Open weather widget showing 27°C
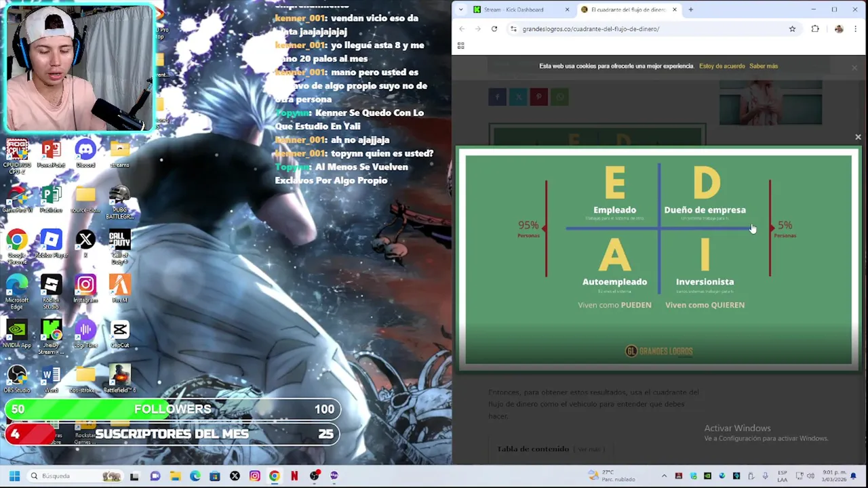The height and width of the screenshot is (488, 868). tap(610, 476)
